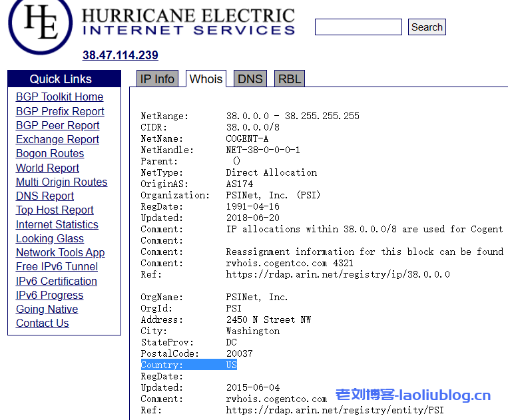Open the Top Host Report link

pyautogui.click(x=55, y=210)
